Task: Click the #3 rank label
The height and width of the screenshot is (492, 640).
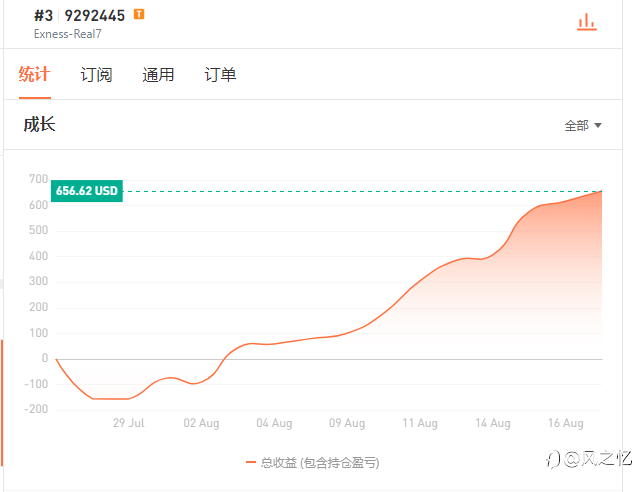Action: click(x=44, y=15)
